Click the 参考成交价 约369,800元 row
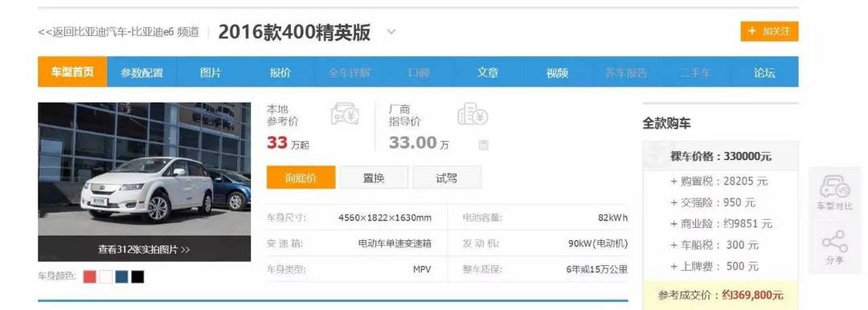 click(721, 295)
